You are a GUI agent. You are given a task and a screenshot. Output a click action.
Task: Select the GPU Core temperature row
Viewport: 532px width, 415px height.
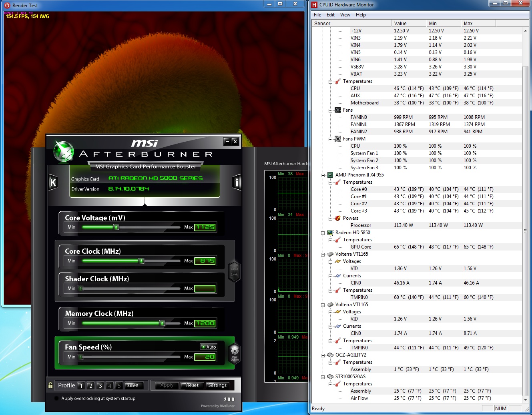point(417,247)
